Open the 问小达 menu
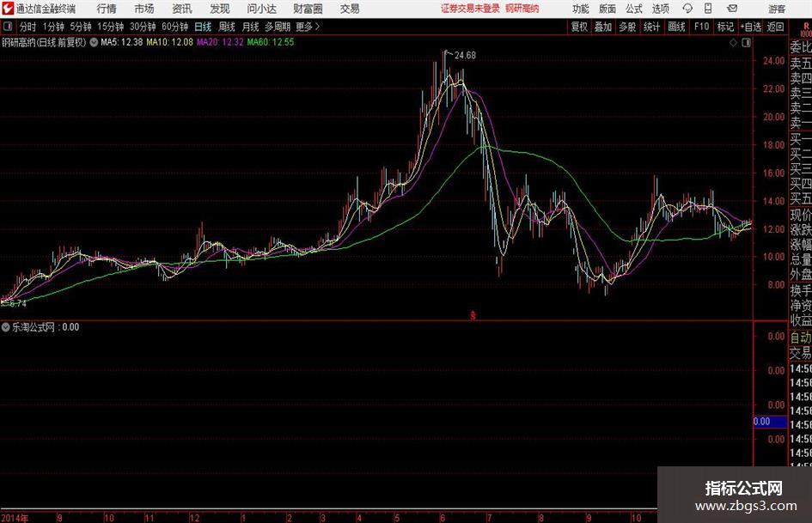812x523 pixels. pyautogui.click(x=261, y=9)
